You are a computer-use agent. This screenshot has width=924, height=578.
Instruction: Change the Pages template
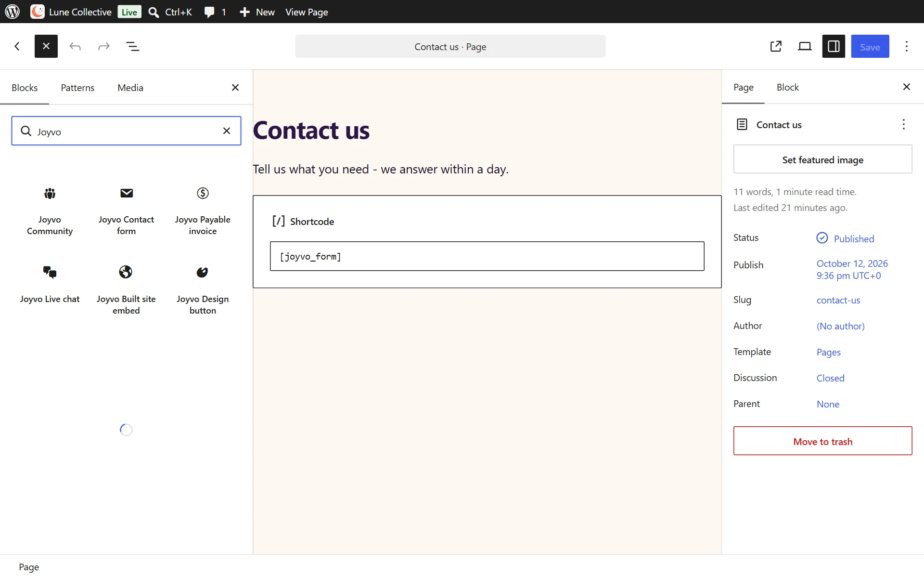pos(829,352)
